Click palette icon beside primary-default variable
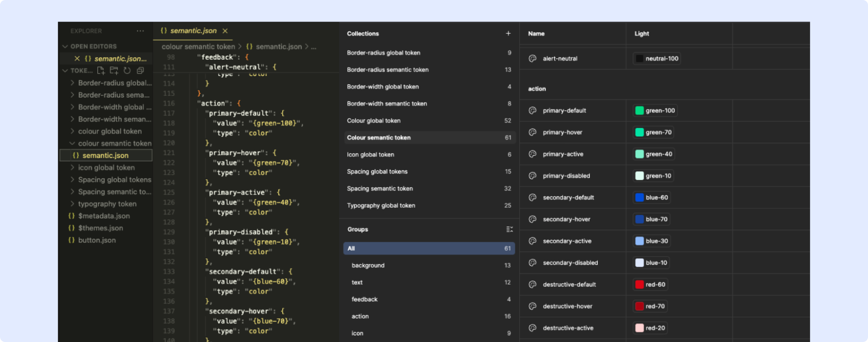This screenshot has height=342, width=868. [x=532, y=110]
